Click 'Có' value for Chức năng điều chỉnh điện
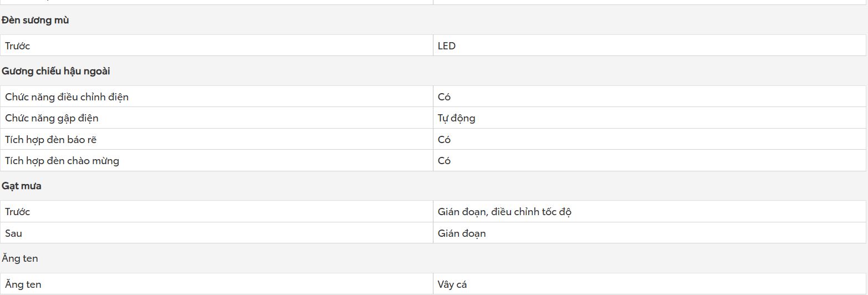The height and width of the screenshot is (295, 868). pos(444,97)
